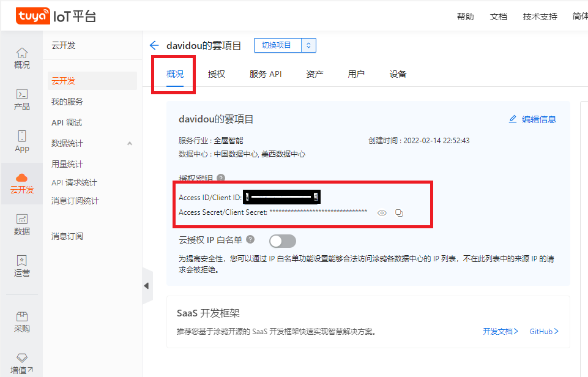
Task: Open the 运营 operations sidebar icon
Action: tap(21, 266)
